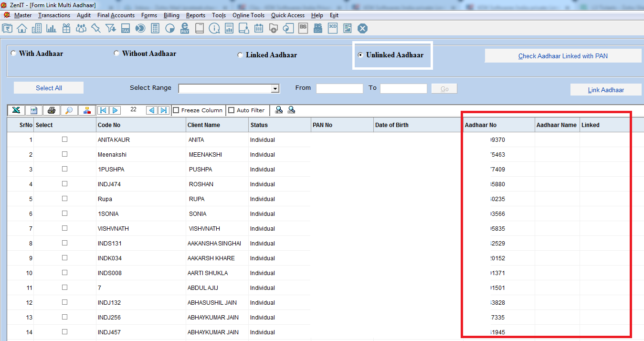Sort by Client Name column header

[217, 125]
